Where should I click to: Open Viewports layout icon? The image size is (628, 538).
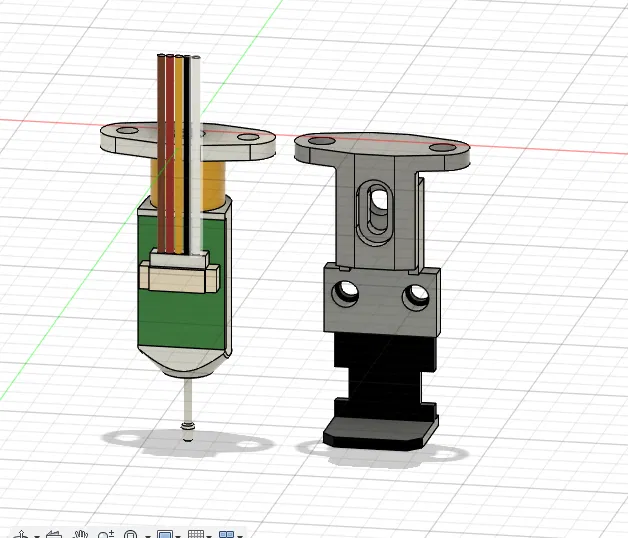(x=226, y=534)
